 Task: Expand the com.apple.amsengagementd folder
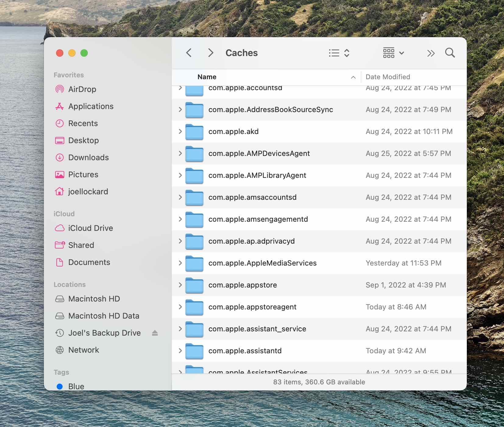[x=180, y=219]
